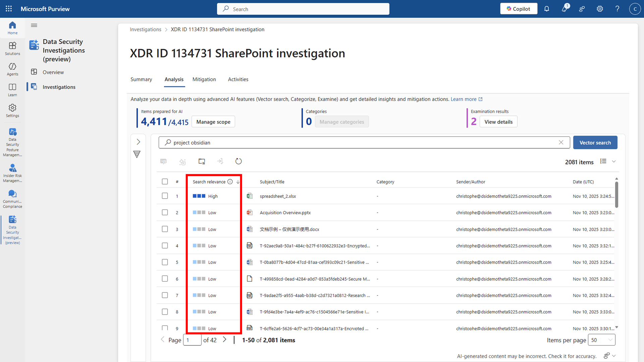644x362 pixels.
Task: Switch to the Mitigation tab
Action: tap(204, 79)
